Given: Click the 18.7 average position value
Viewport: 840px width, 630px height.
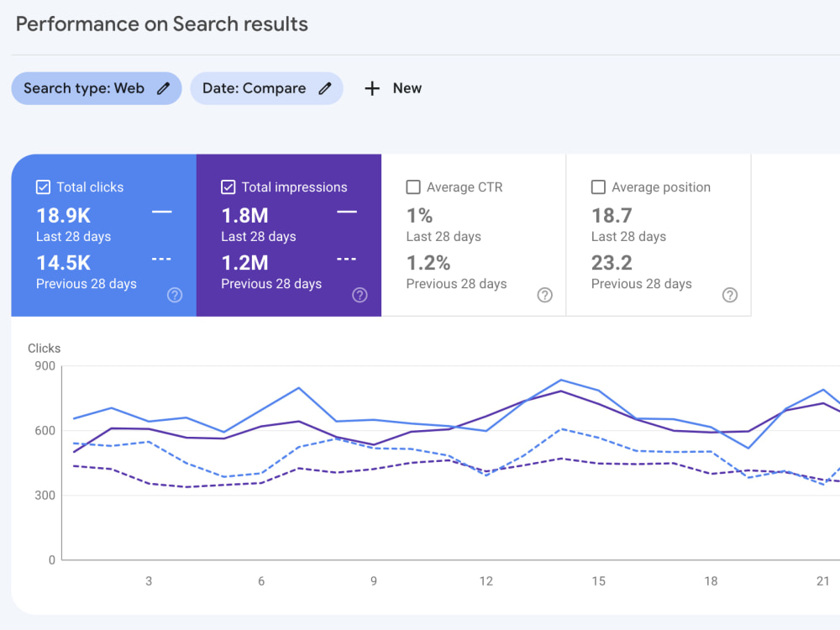Looking at the screenshot, I should click(612, 216).
